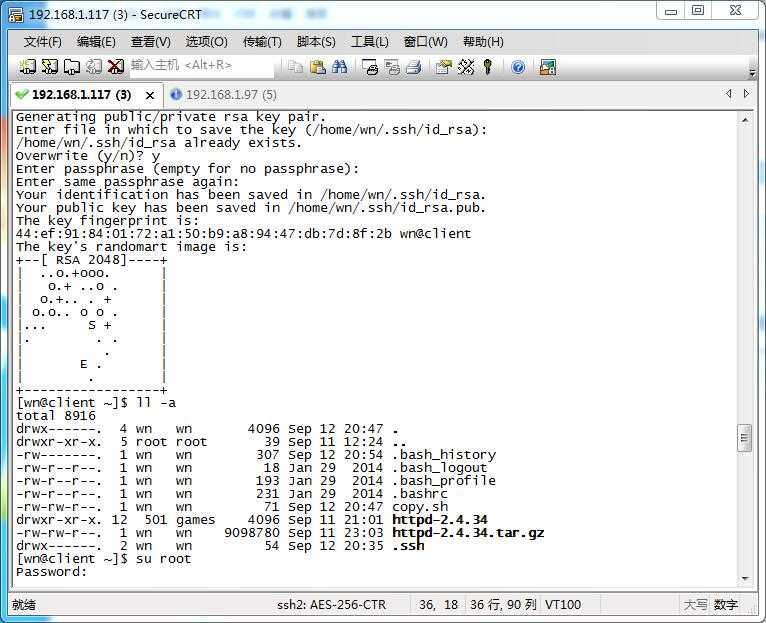Click the '36, 18' cursor position status

(x=438, y=605)
